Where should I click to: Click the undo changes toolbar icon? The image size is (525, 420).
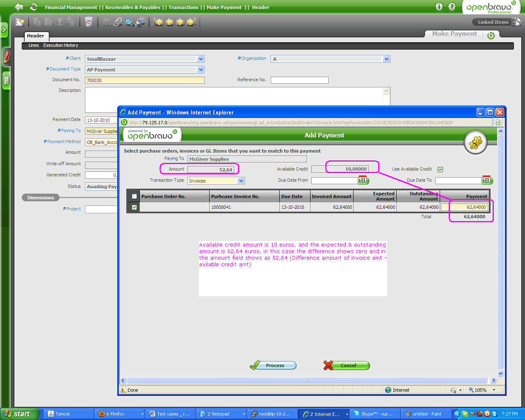(x=107, y=22)
